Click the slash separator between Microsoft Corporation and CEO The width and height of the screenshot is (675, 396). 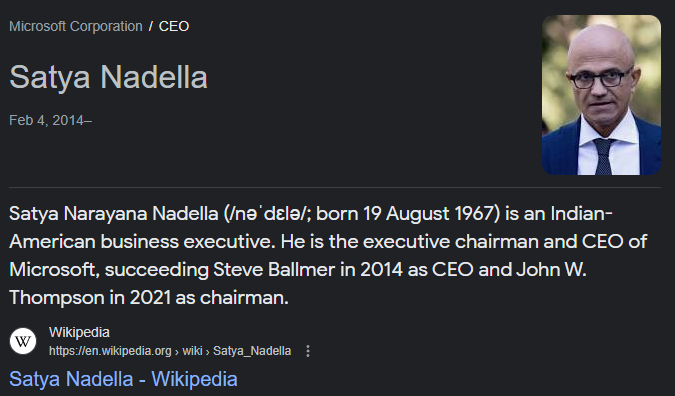(151, 26)
